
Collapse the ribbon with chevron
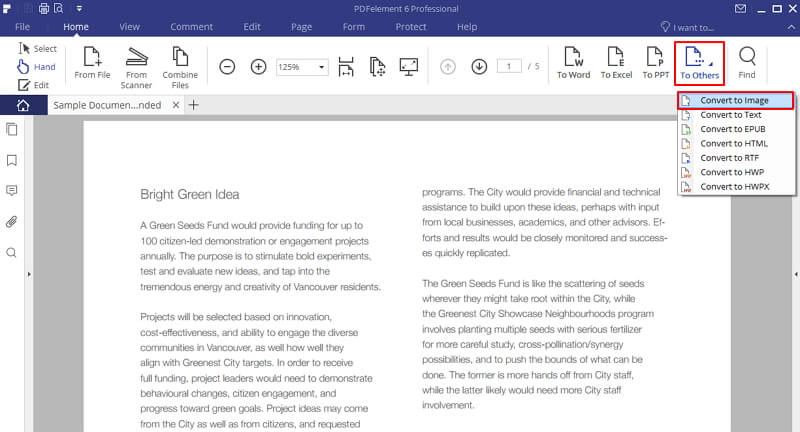pyautogui.click(x=791, y=27)
